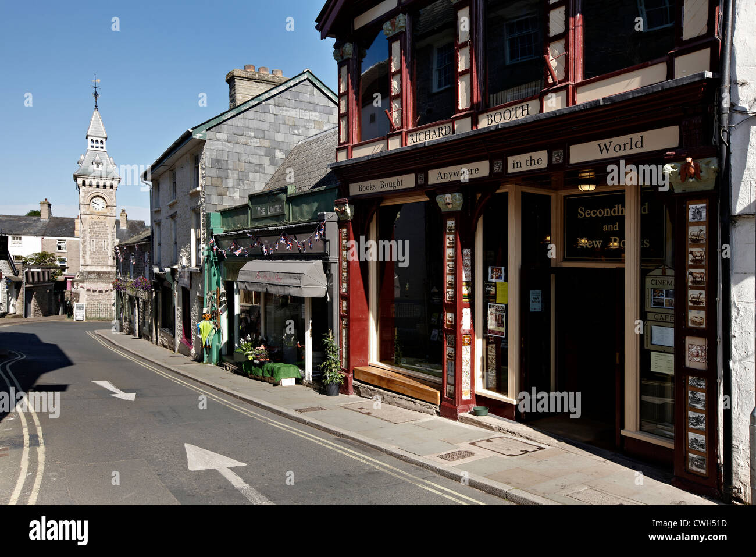Click the RICHARD sign on the shopfront
Screen dimensions: 756x557
click(x=430, y=133)
